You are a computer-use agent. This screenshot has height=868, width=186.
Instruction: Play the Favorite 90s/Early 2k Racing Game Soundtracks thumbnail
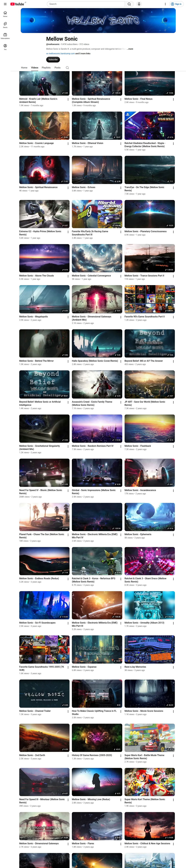[97, 214]
